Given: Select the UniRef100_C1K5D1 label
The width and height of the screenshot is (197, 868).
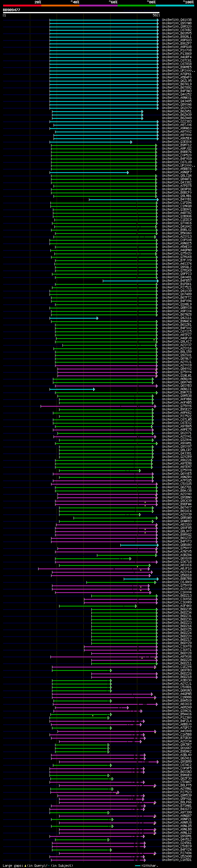Looking at the screenshot, I should click(x=177, y=860).
